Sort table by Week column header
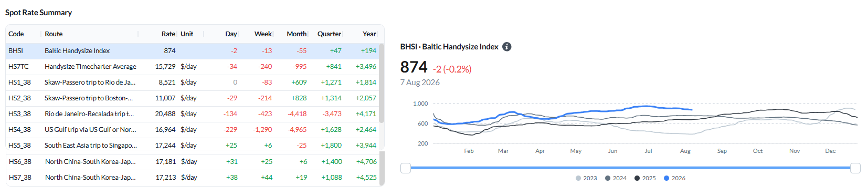868x196 pixels. (x=263, y=34)
